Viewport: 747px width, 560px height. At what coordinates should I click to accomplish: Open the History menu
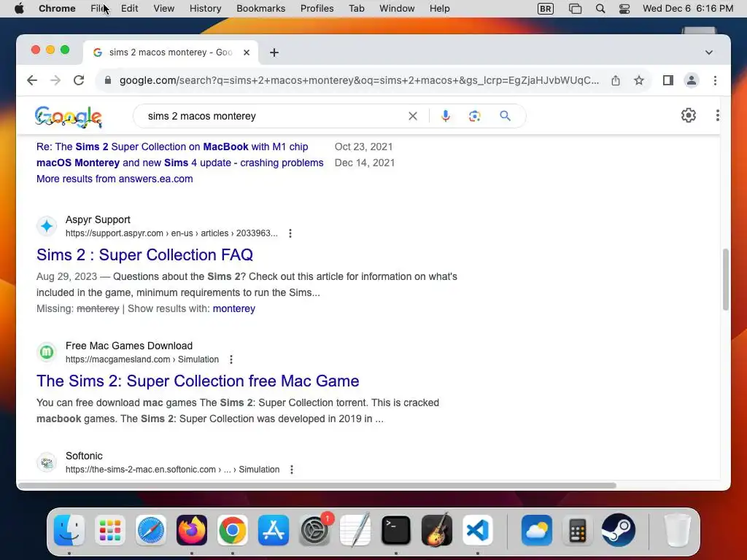[205, 9]
